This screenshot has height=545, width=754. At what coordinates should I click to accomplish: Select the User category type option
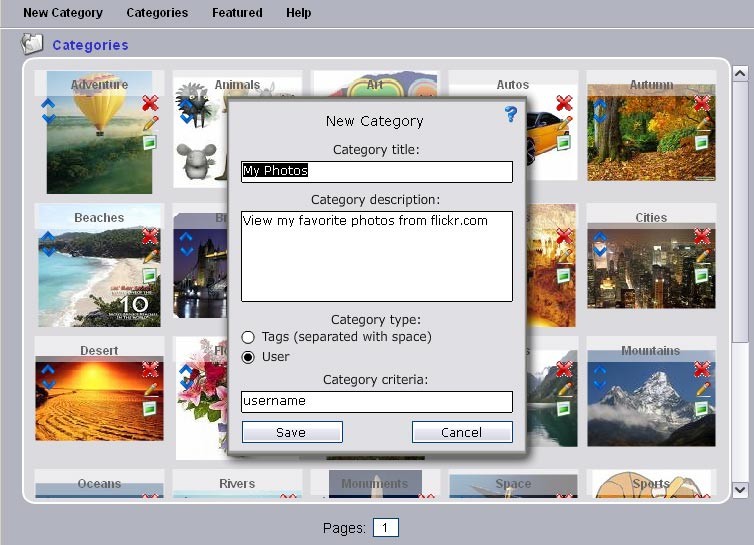(248, 357)
